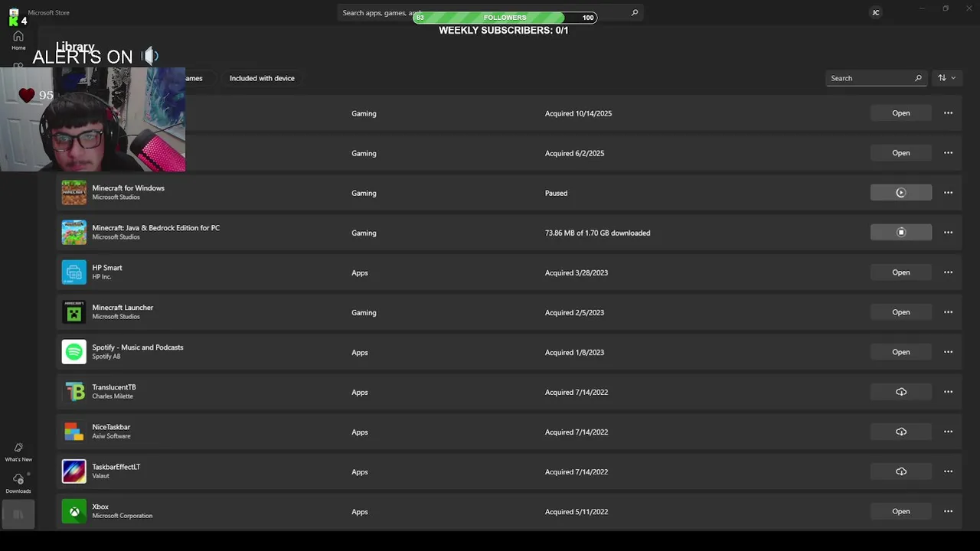Open more options for NiceTaskbar
980x551 pixels.
[x=948, y=432]
